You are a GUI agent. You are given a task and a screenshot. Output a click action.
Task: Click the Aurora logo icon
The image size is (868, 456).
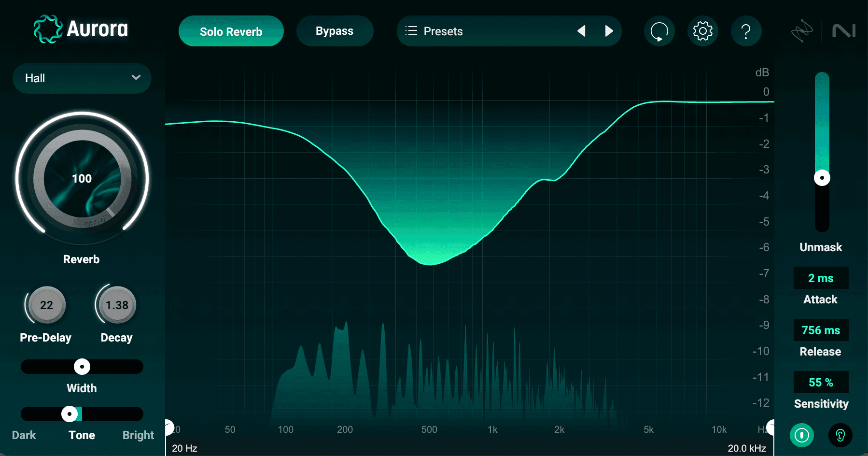tap(48, 29)
